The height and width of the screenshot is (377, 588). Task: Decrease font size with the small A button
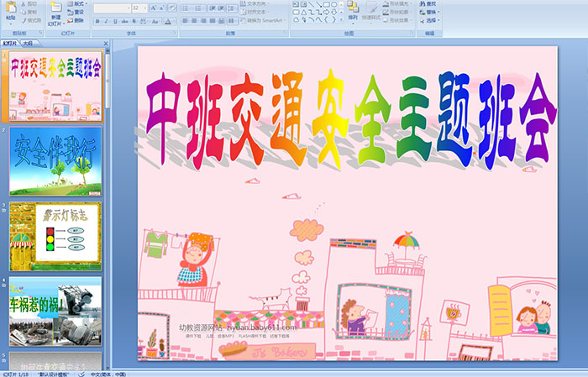(x=162, y=8)
